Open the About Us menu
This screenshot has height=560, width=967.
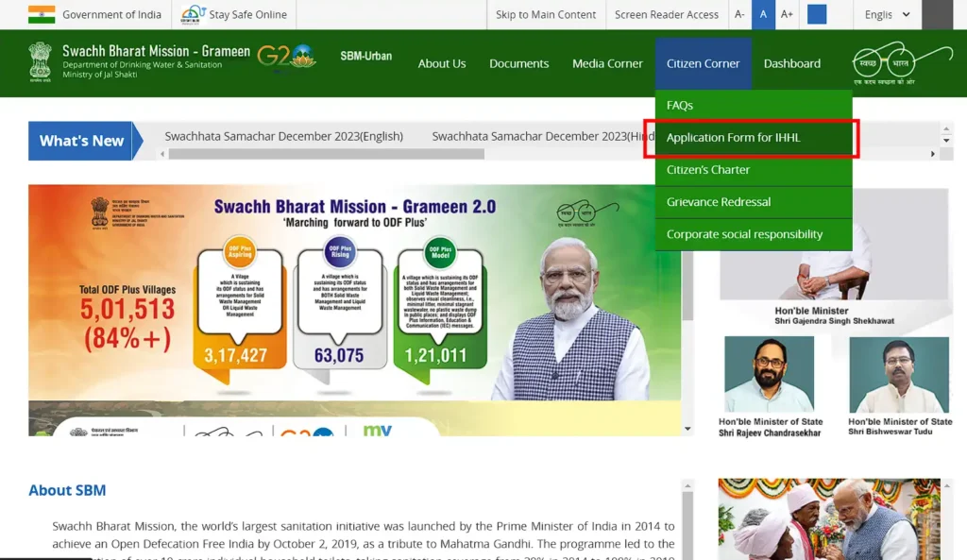442,63
